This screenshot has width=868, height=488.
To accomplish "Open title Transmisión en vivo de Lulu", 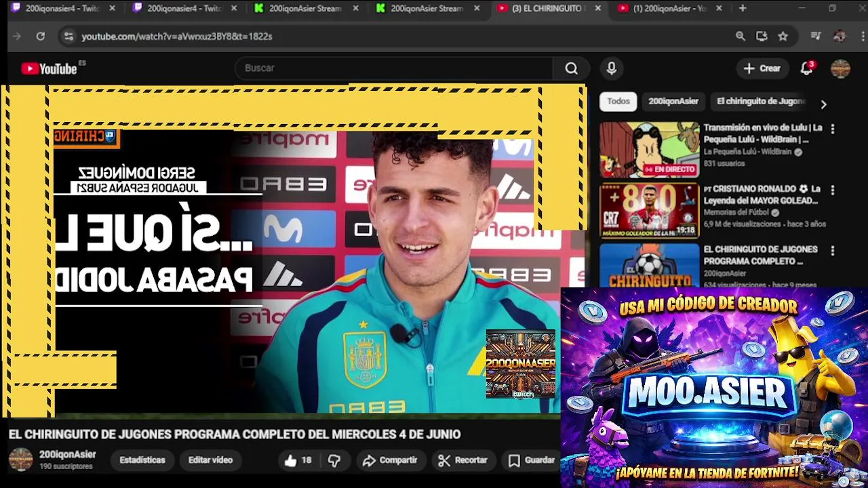I will click(x=762, y=134).
